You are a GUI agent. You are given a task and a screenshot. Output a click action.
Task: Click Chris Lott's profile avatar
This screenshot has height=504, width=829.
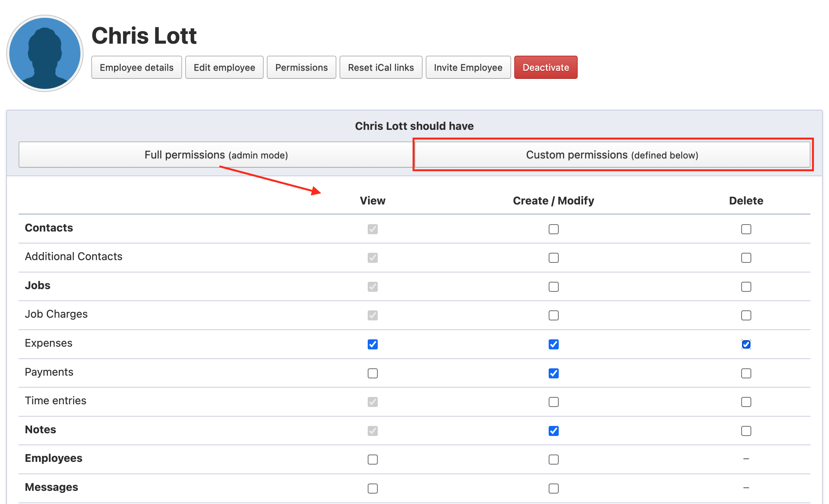coord(45,53)
